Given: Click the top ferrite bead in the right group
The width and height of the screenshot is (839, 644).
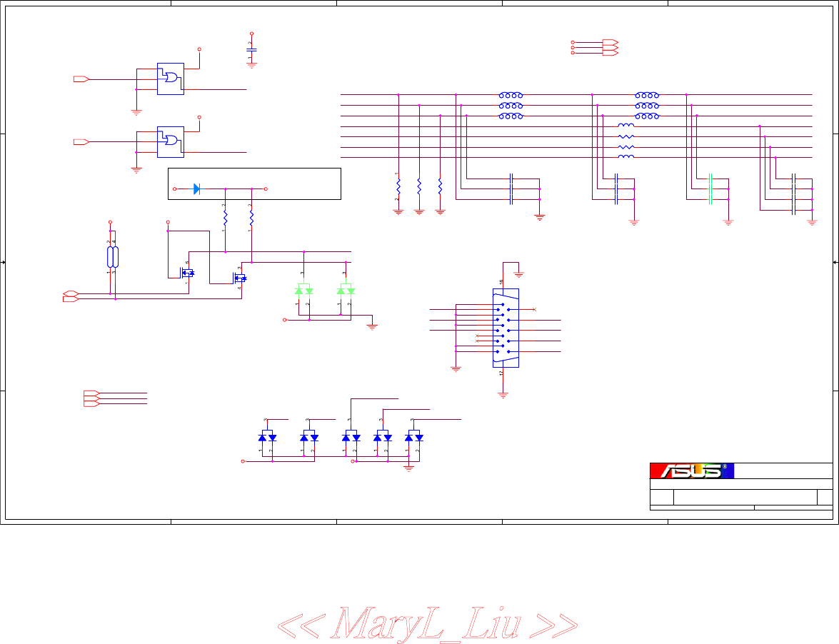Looking at the screenshot, I should pos(647,95).
